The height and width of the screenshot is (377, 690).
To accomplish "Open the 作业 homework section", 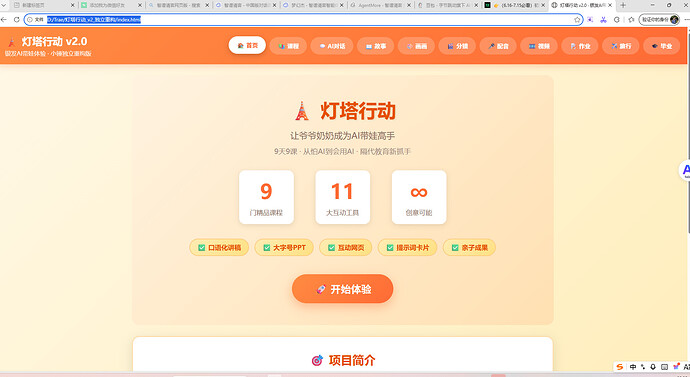I will (580, 46).
